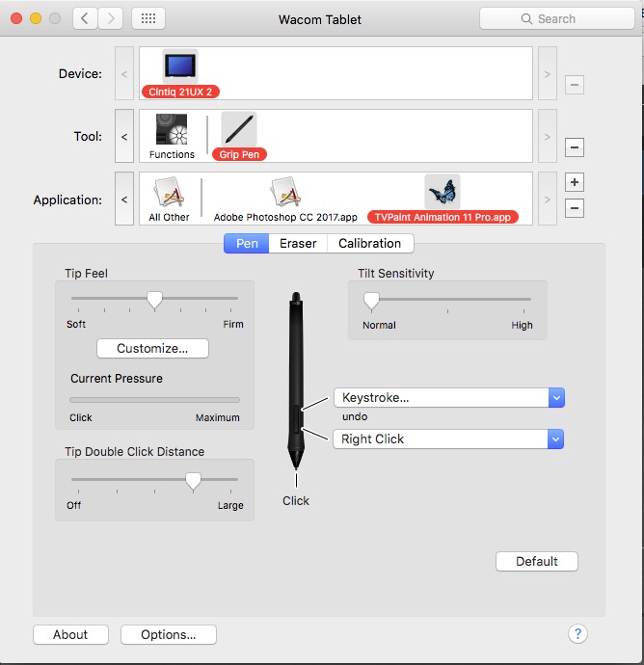Switch to the Pen tab
The width and height of the screenshot is (644, 665).
tap(247, 244)
